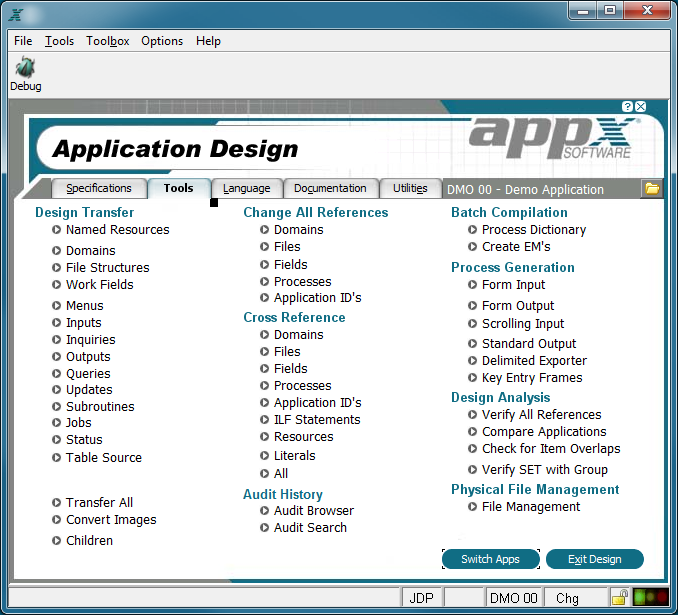Open the Toolbox menu
678x615 pixels.
click(x=108, y=41)
